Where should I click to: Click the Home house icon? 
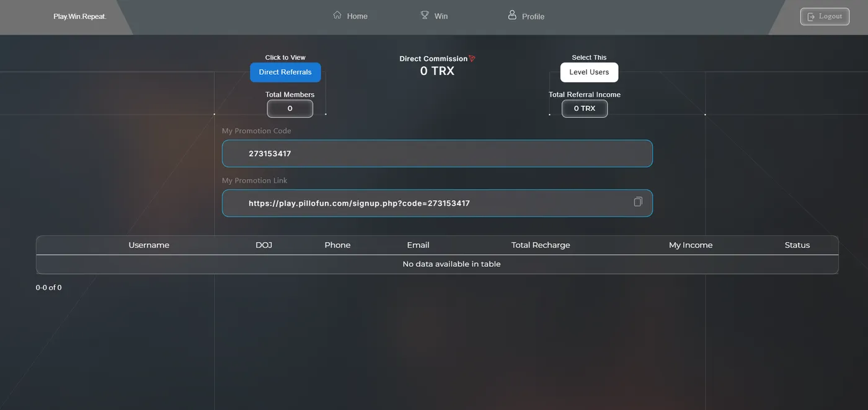point(337,15)
